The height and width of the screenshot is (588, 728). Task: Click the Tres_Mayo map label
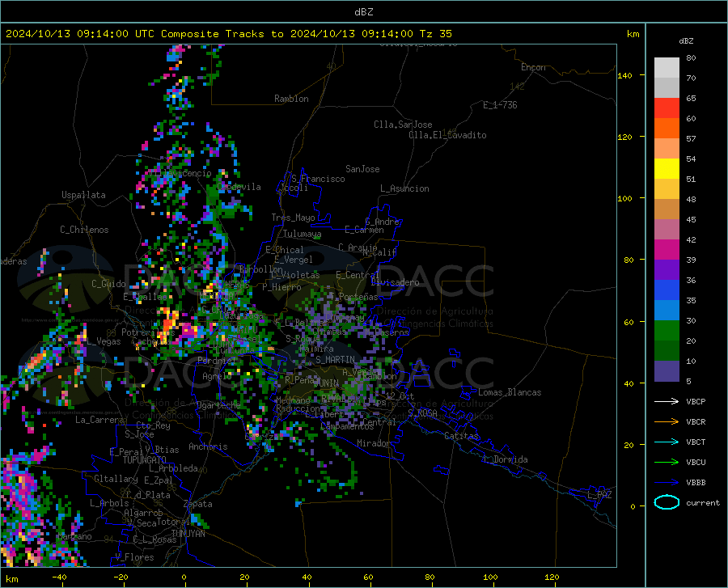[x=293, y=218]
